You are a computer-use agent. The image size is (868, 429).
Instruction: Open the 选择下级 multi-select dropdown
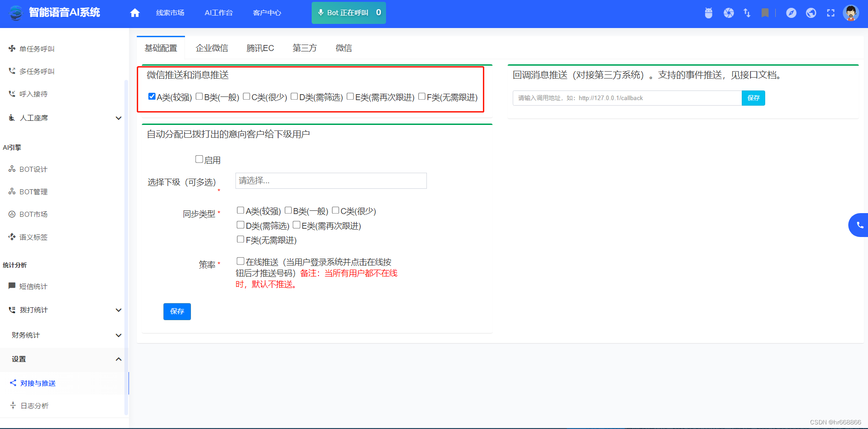point(331,181)
